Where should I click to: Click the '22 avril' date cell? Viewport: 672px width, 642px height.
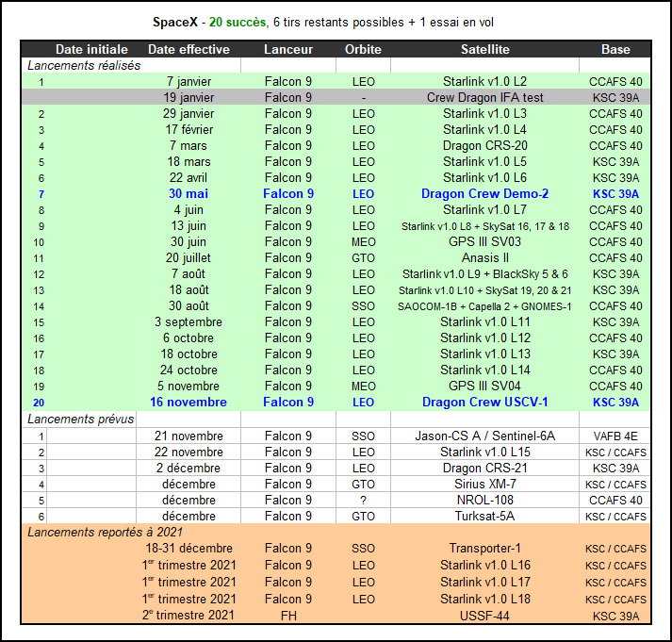click(188, 177)
